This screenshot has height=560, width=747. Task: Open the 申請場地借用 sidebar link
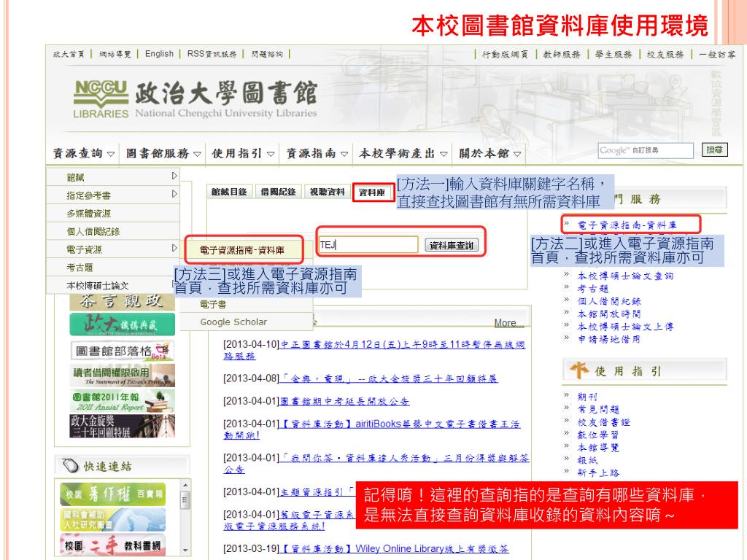[609, 339]
